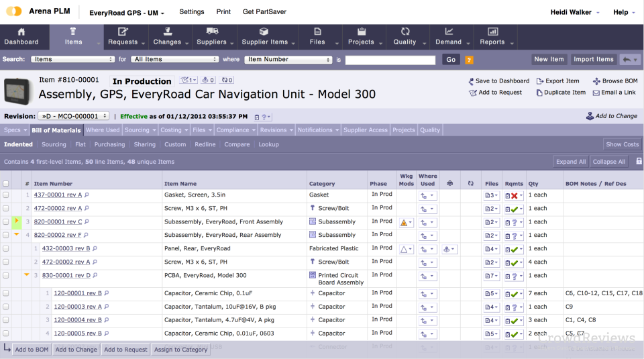Open the Revision D - MCO-000001 dropdown
This screenshot has width=644, height=359.
point(74,116)
